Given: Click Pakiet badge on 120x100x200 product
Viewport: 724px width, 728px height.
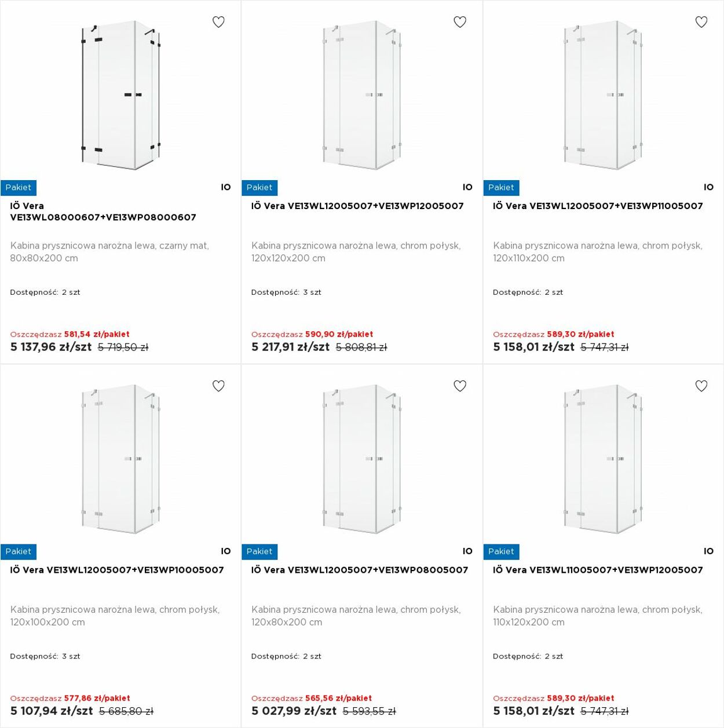Looking at the screenshot, I should pyautogui.click(x=19, y=551).
